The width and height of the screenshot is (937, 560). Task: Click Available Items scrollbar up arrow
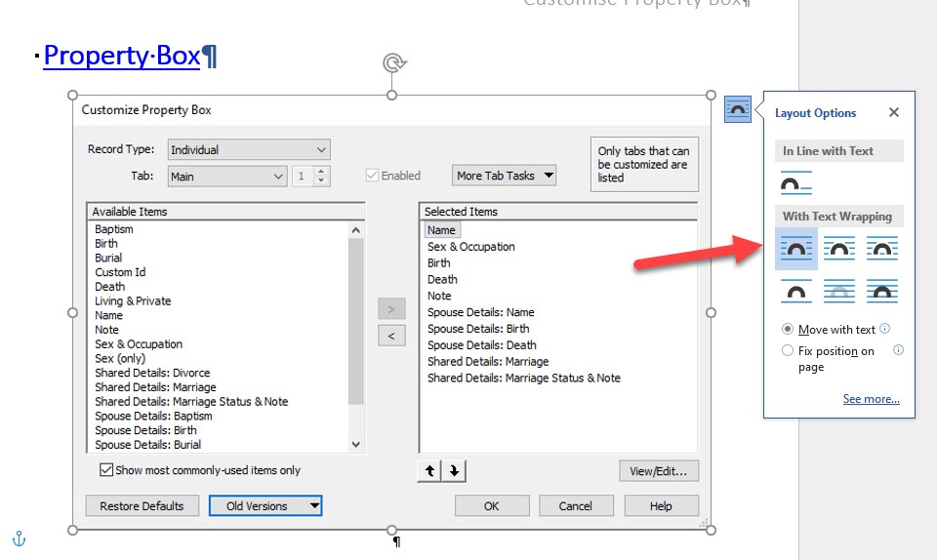[x=356, y=230]
